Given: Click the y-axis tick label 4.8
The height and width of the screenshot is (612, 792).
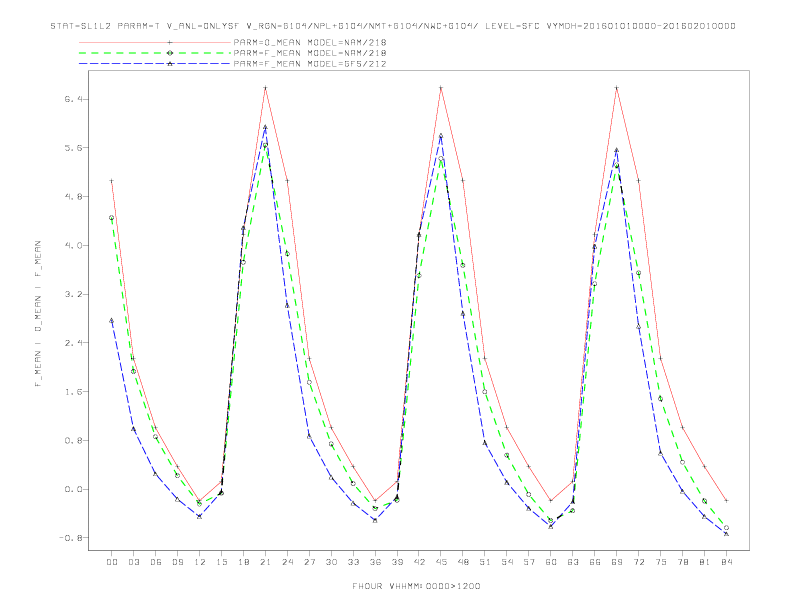Looking at the screenshot, I should click(x=73, y=196).
